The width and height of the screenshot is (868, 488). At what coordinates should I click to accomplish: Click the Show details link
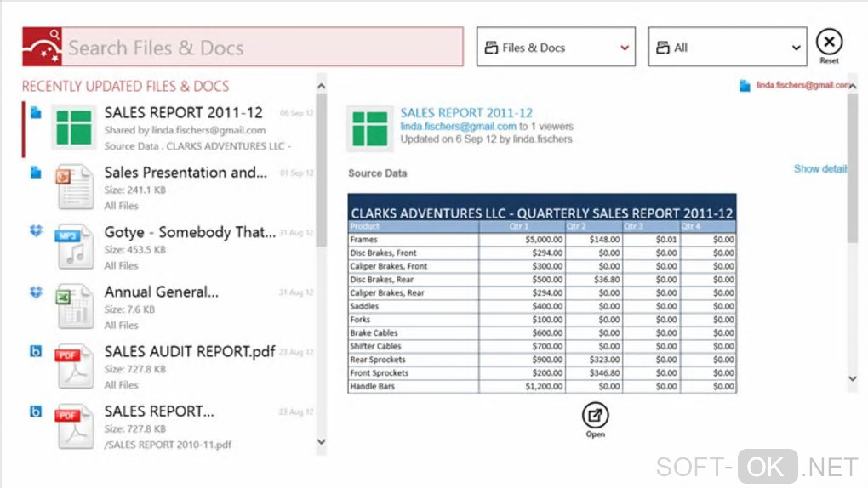pyautogui.click(x=819, y=168)
